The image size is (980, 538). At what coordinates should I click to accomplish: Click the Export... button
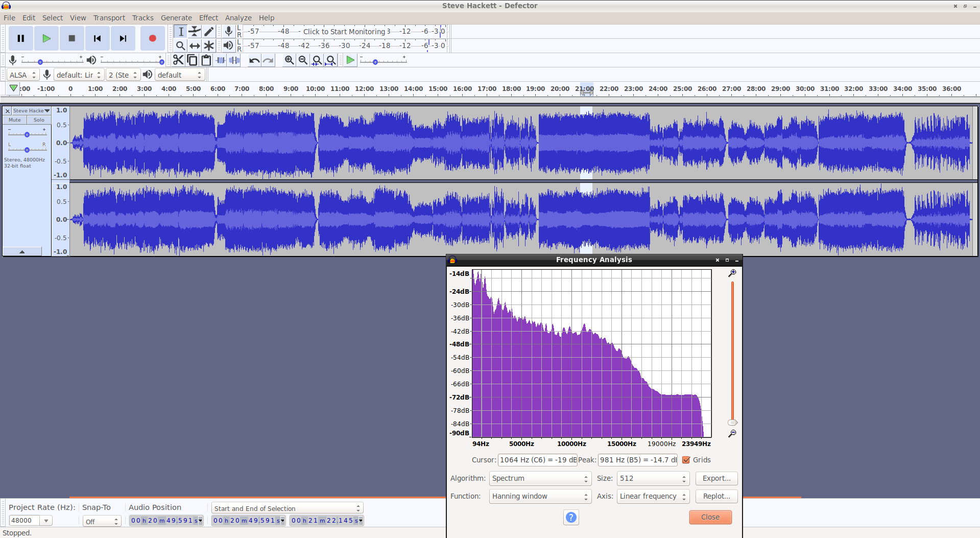click(x=716, y=478)
